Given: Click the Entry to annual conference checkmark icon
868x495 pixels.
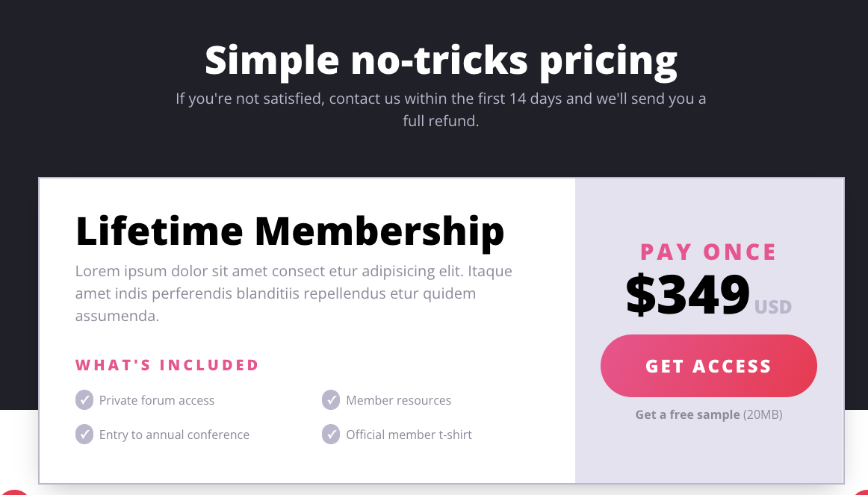Looking at the screenshot, I should (x=84, y=435).
